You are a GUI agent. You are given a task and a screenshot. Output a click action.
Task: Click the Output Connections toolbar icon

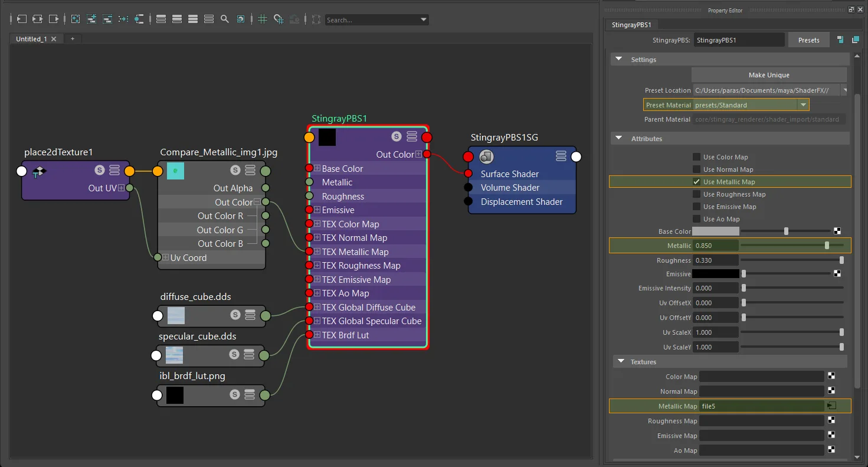click(54, 19)
